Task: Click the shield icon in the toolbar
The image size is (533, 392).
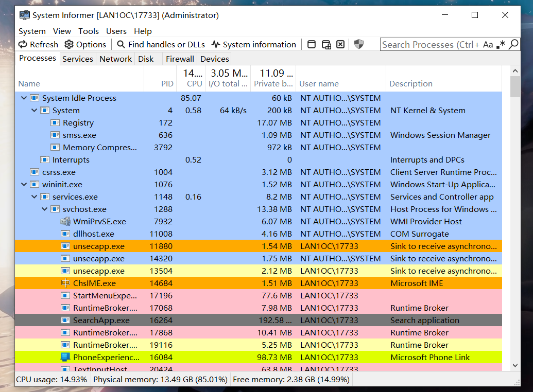Action: click(358, 44)
